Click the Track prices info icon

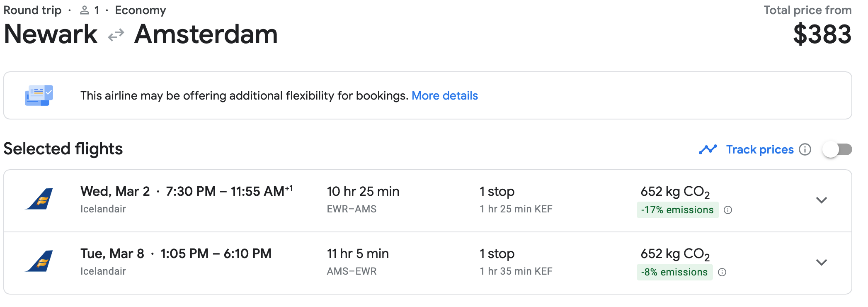805,149
